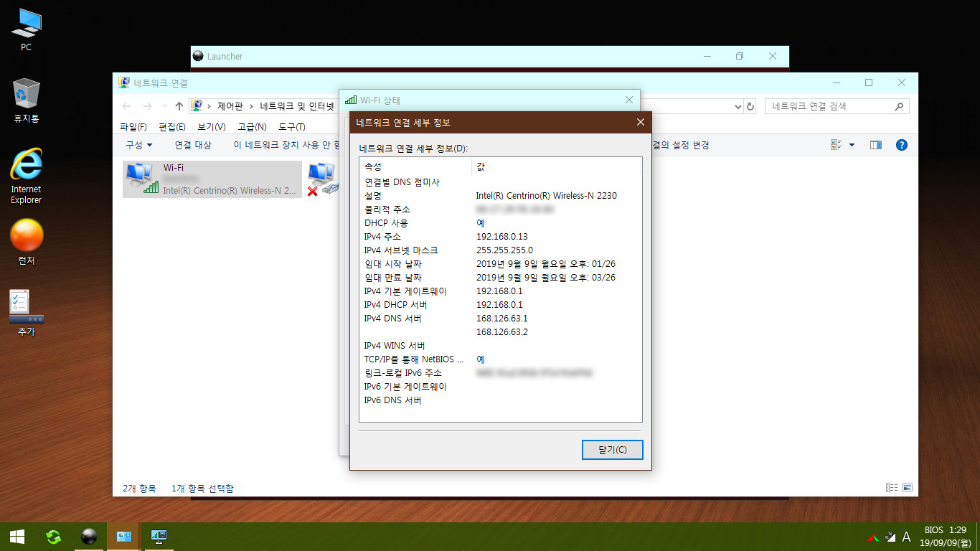Toggle the input language indicator A
Screen dimensions: 980x551
[x=906, y=537]
